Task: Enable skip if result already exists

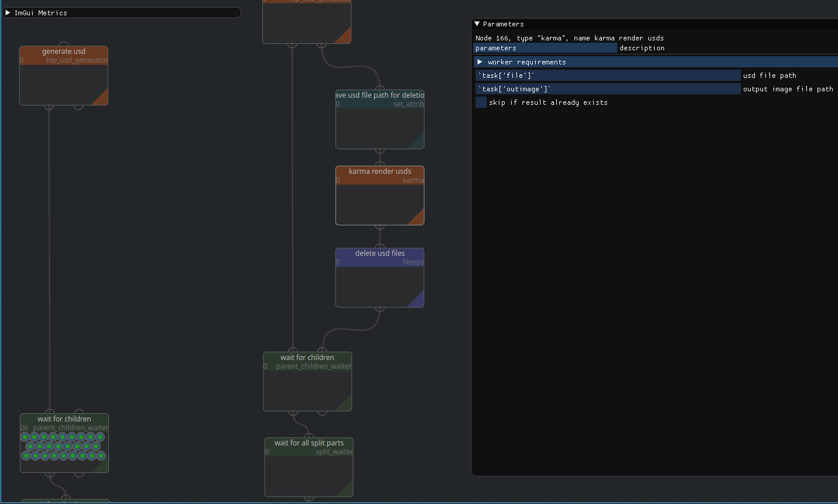Action: click(x=480, y=102)
